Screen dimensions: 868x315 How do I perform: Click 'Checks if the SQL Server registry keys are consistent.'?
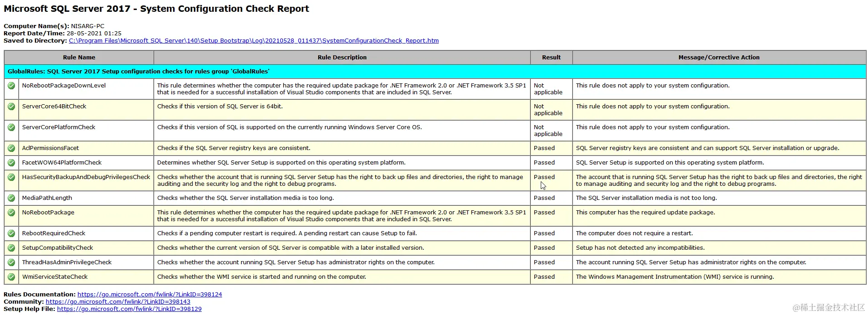coord(234,148)
